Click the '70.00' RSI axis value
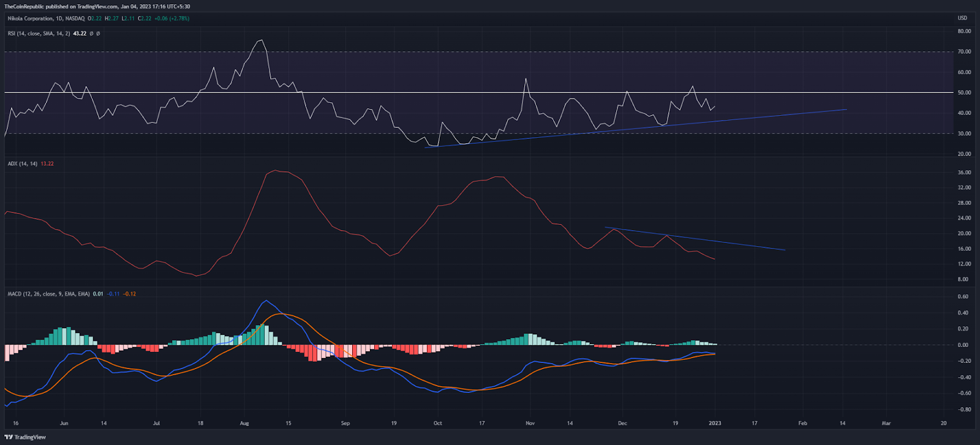Viewport: 980px width, 445px height. (x=964, y=52)
